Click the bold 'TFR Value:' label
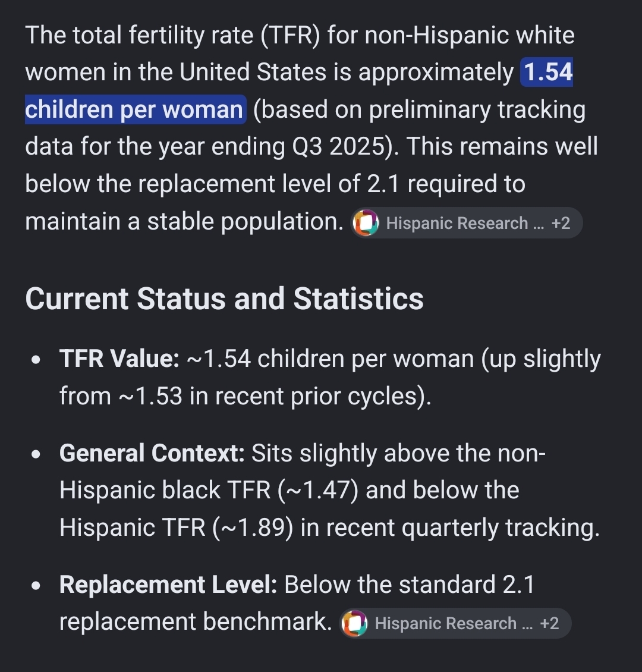Image resolution: width=642 pixels, height=672 pixels. (119, 358)
